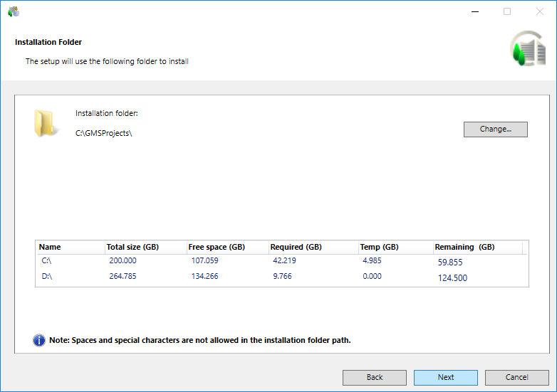
Task: Select the D:\ drive row
Action: [47, 277]
